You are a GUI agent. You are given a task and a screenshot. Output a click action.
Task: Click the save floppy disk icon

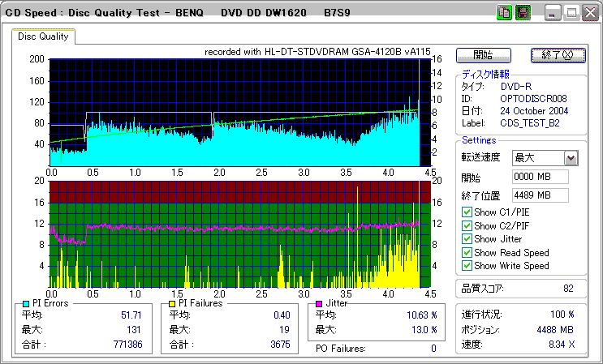click(523, 13)
